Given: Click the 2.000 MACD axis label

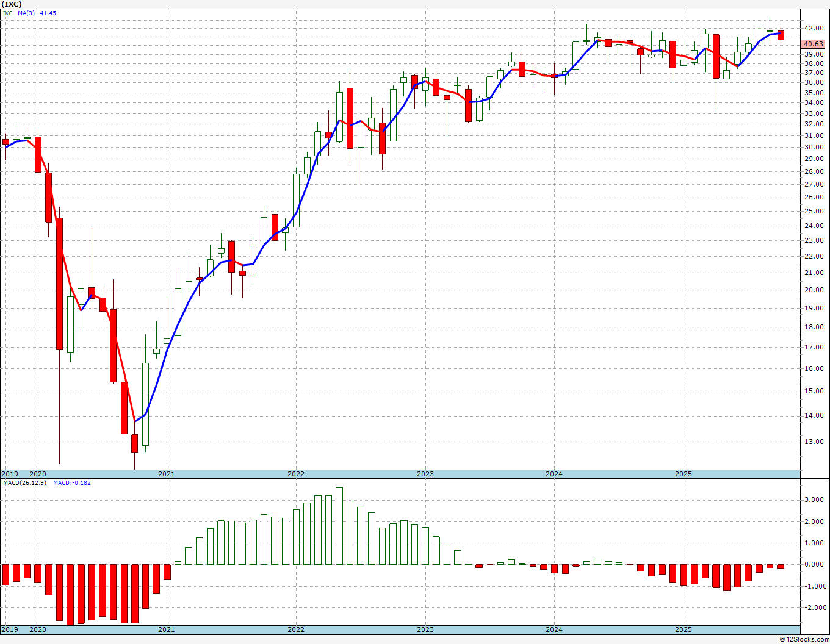Looking at the screenshot, I should pyautogui.click(x=815, y=521).
